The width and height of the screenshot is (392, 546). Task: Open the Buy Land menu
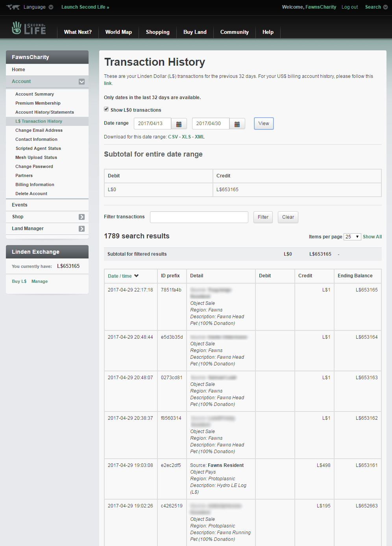coord(195,32)
